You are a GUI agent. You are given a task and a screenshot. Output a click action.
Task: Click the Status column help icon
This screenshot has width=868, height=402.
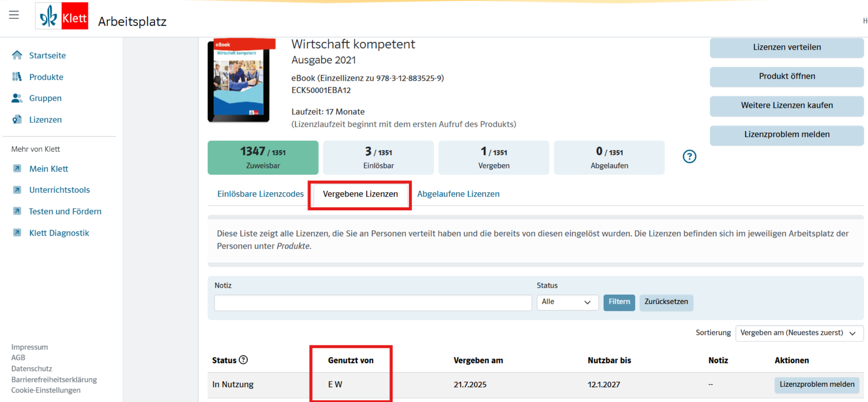243,360
